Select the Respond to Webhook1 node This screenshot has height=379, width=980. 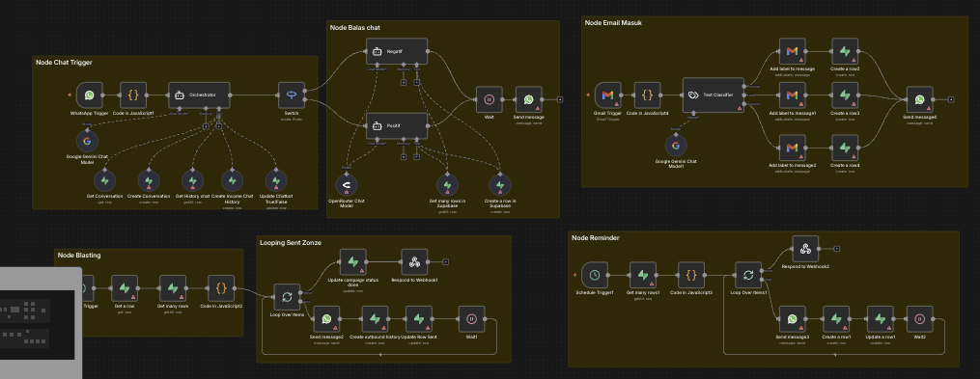point(414,261)
